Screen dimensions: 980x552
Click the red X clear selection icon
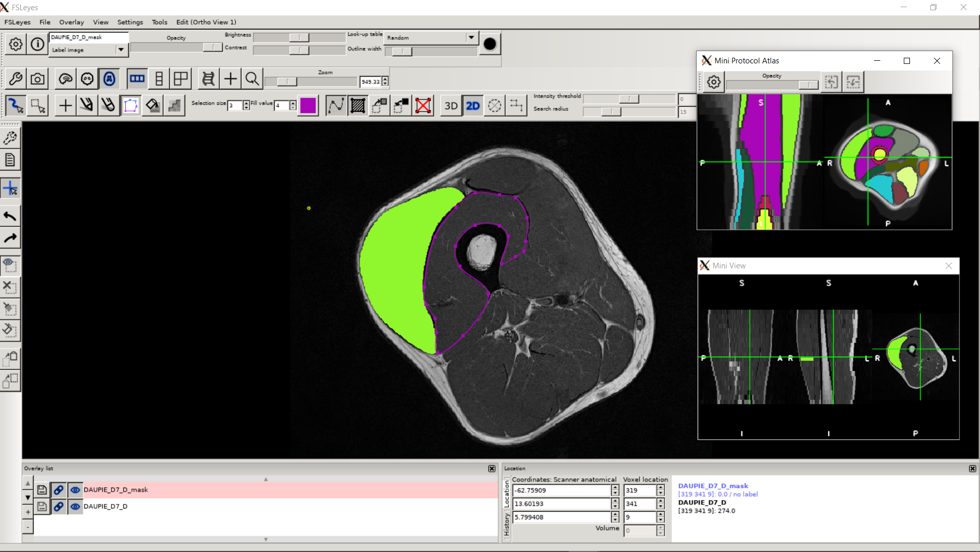coord(423,106)
